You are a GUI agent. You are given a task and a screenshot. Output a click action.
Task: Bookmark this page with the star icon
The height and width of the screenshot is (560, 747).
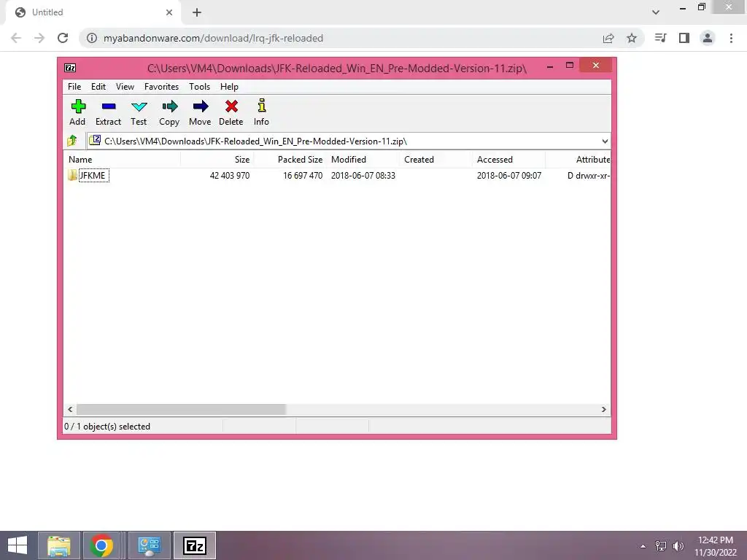pyautogui.click(x=632, y=38)
